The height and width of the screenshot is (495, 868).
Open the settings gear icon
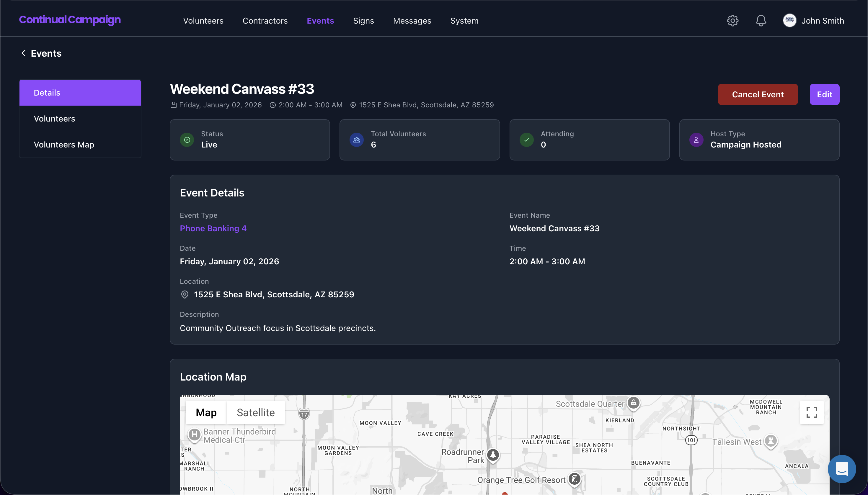coord(732,21)
